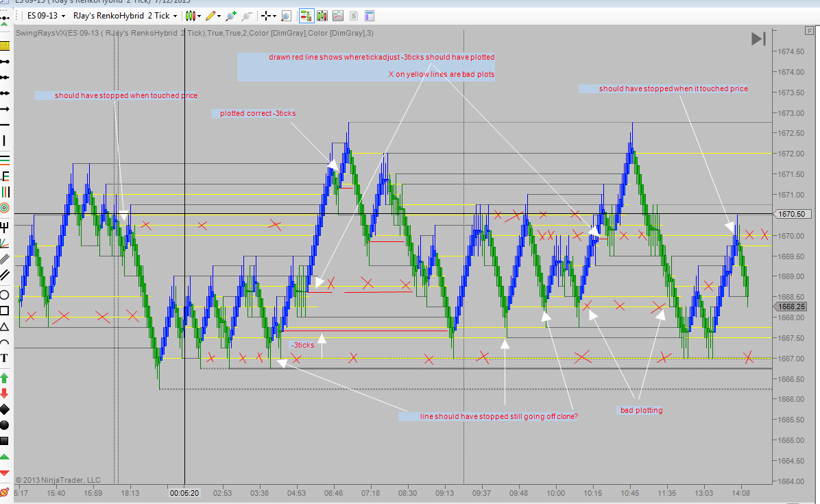Select the Andrews Pitchfork tool

pyautogui.click(x=5, y=227)
